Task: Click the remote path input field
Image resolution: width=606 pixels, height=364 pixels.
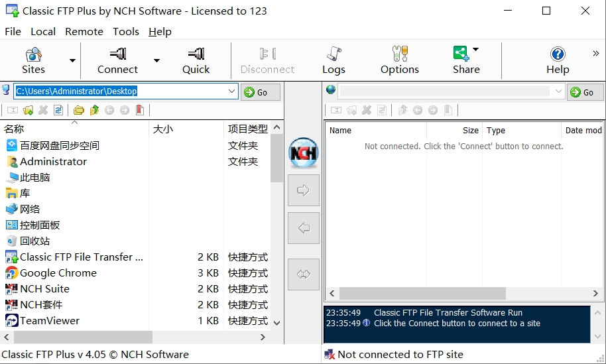Action: (x=444, y=91)
